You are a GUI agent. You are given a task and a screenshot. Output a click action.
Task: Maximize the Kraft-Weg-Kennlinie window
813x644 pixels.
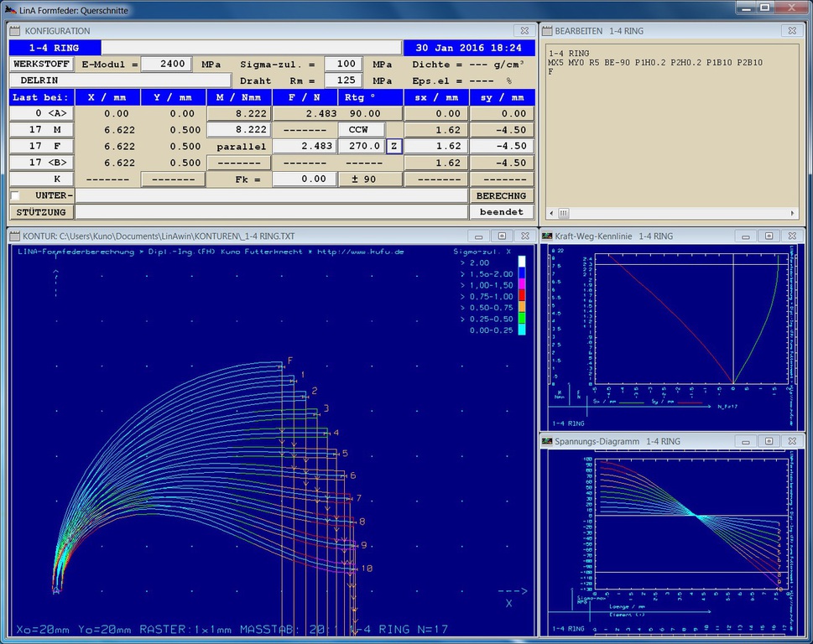(769, 236)
